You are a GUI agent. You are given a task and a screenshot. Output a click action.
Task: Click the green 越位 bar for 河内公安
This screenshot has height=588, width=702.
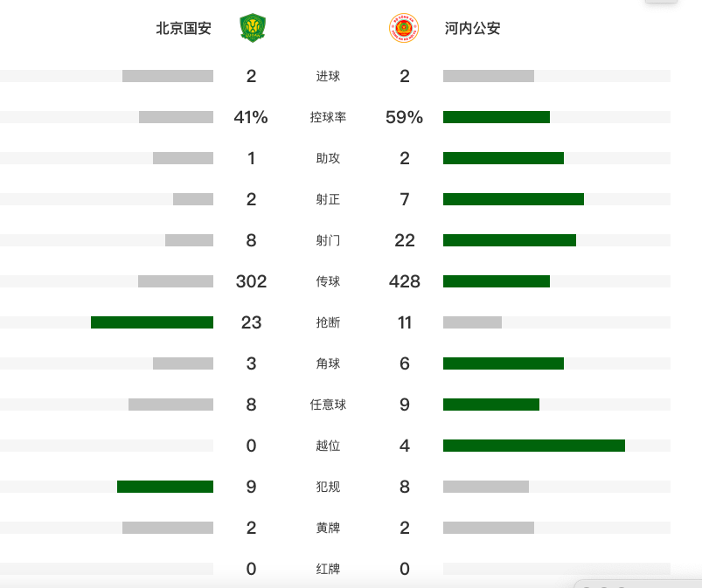tap(533, 446)
